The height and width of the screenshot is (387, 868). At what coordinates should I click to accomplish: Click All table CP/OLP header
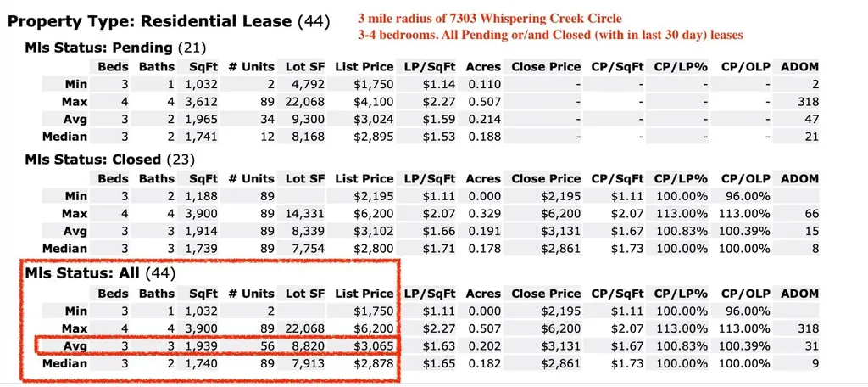(x=745, y=294)
